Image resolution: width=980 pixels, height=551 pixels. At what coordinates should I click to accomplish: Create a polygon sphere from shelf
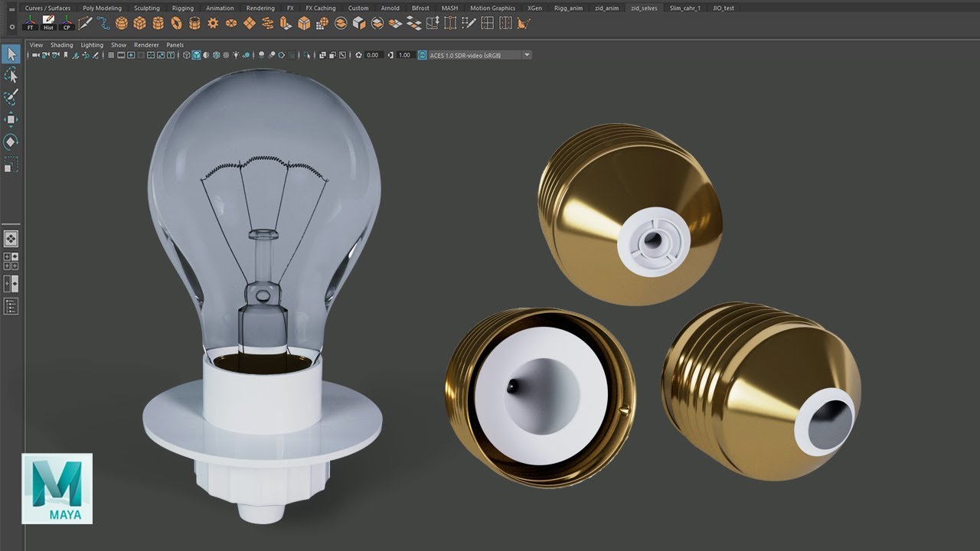point(121,23)
